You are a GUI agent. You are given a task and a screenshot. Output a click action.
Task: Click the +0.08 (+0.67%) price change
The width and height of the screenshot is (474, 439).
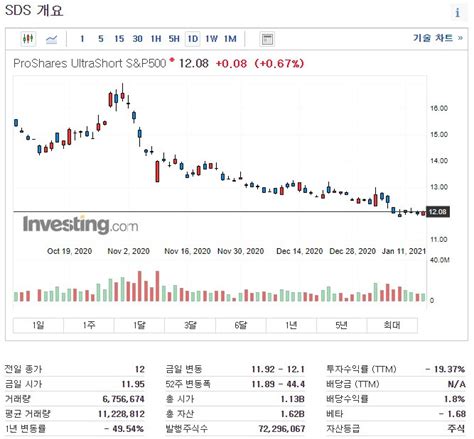coord(260,63)
